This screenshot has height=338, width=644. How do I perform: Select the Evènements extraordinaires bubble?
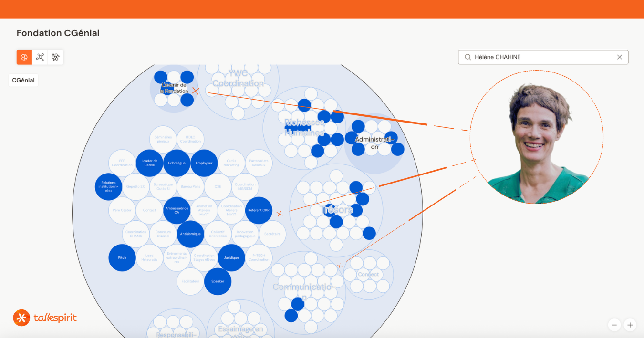pyautogui.click(x=177, y=257)
